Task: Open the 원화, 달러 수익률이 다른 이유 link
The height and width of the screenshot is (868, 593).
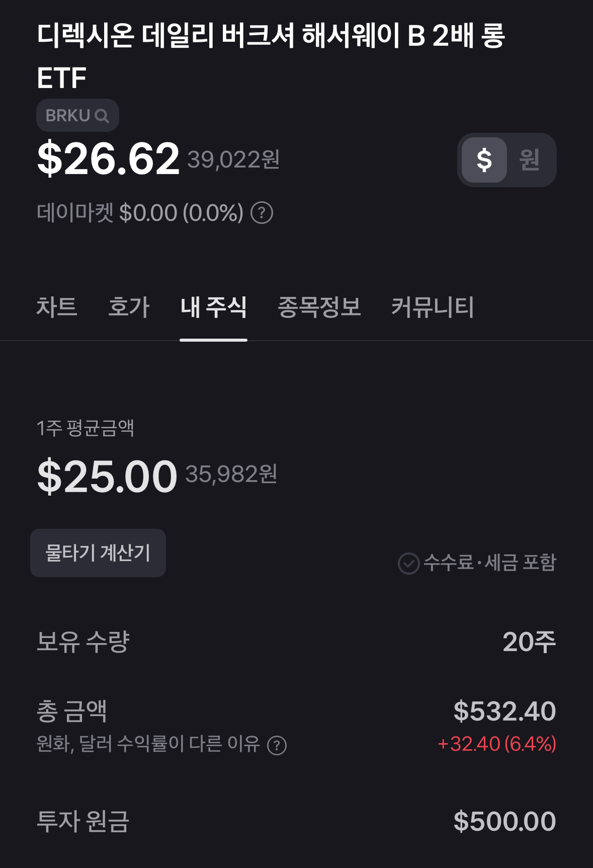Action: pyautogui.click(x=148, y=744)
